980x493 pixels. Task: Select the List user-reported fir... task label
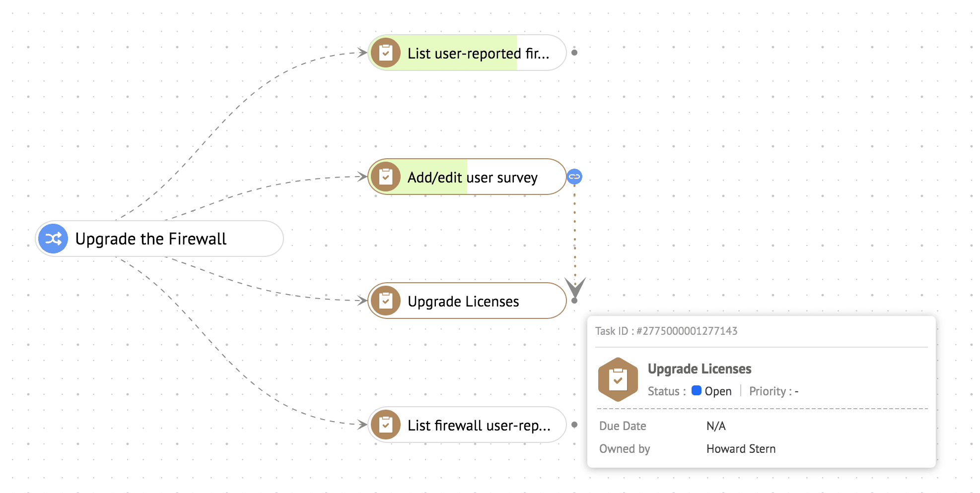(x=478, y=54)
